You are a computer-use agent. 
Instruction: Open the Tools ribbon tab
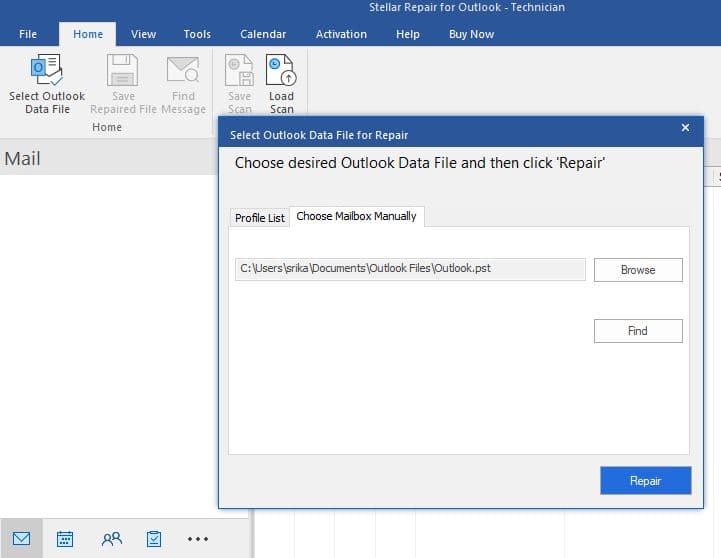point(197,34)
